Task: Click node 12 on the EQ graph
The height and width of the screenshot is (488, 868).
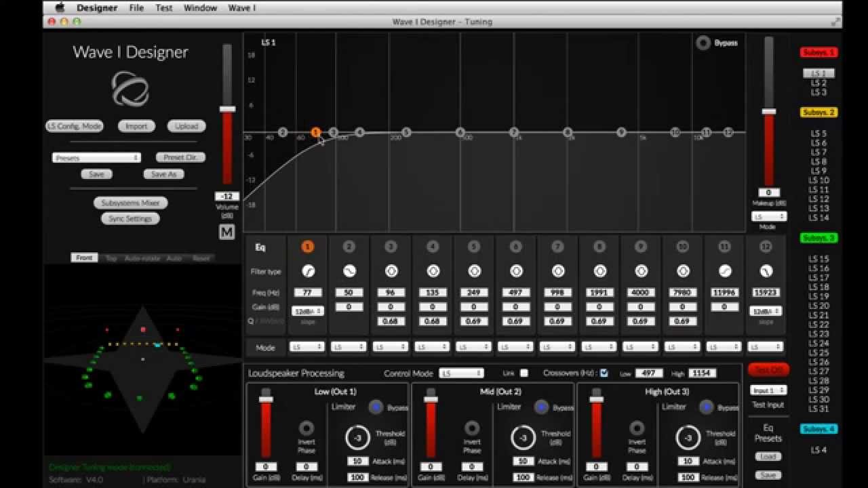Action: [728, 132]
